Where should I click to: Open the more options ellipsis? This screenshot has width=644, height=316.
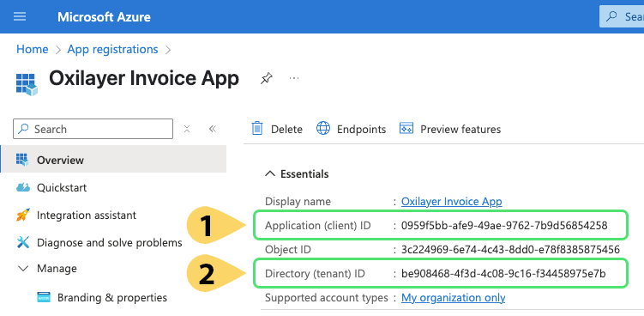[x=294, y=78]
